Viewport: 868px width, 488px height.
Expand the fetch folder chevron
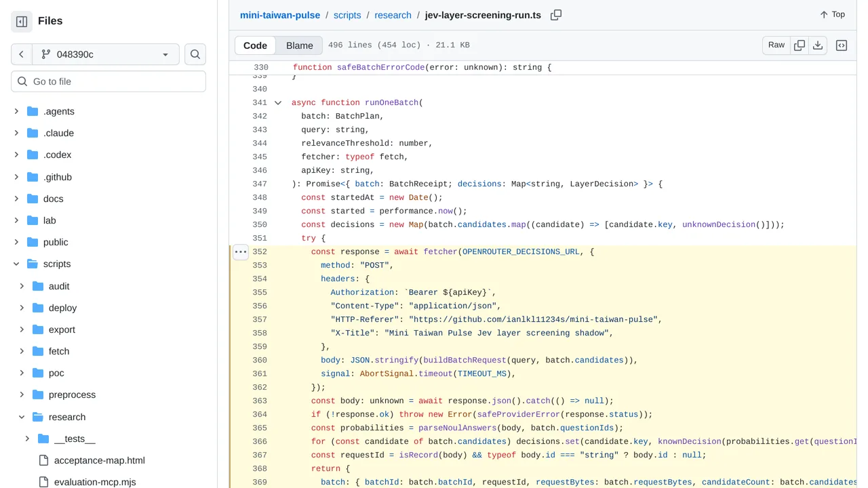[22, 351]
